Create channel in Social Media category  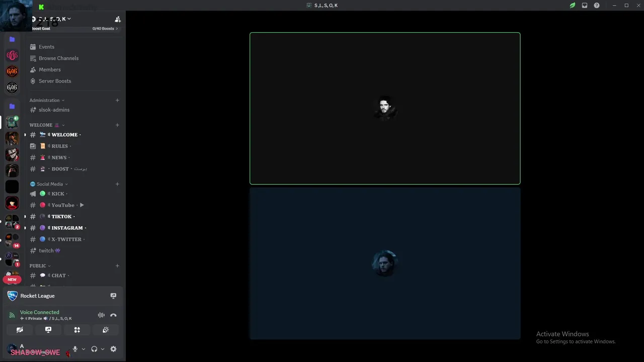[117, 184]
